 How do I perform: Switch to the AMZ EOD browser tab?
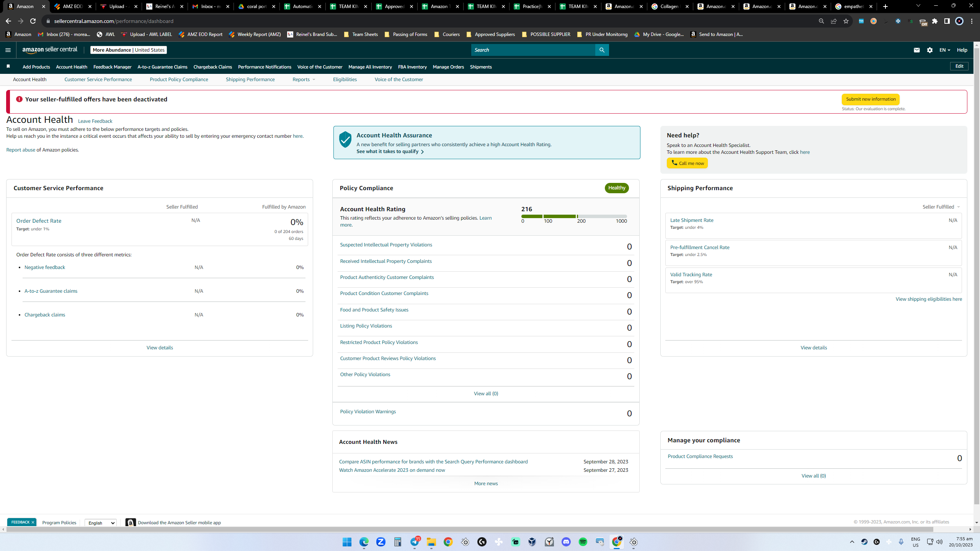[73, 7]
